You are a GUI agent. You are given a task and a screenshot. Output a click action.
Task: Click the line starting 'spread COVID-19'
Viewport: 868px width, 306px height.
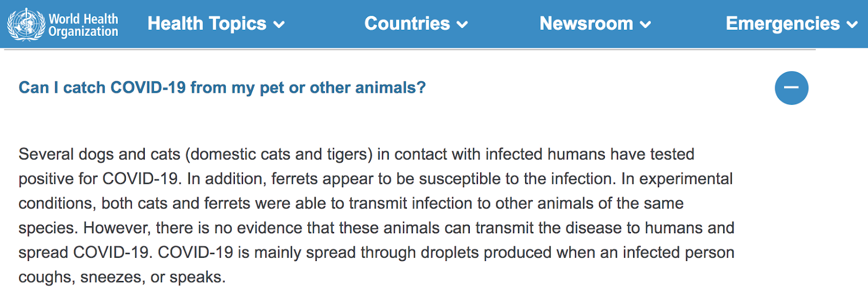click(376, 252)
